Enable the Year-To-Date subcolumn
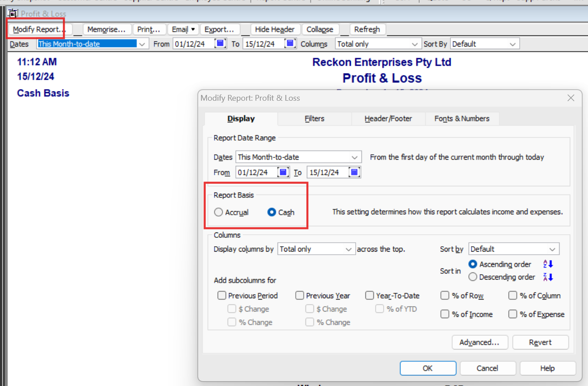This screenshot has width=588, height=386. coord(370,295)
